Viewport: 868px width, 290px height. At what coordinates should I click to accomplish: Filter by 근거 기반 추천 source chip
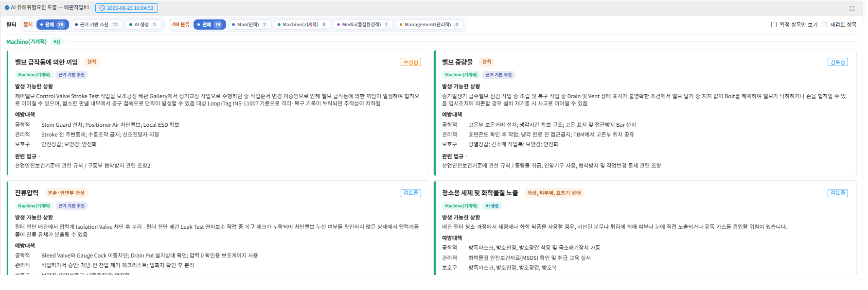click(97, 24)
